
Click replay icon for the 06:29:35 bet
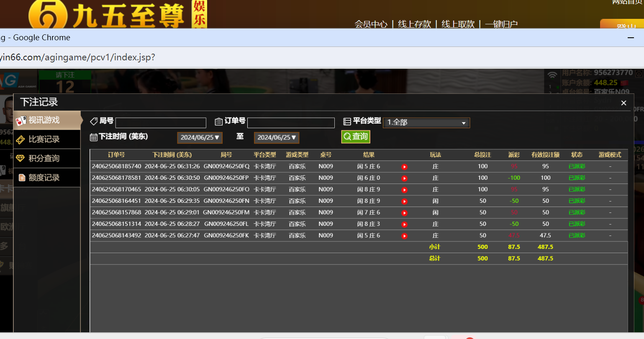point(404,202)
